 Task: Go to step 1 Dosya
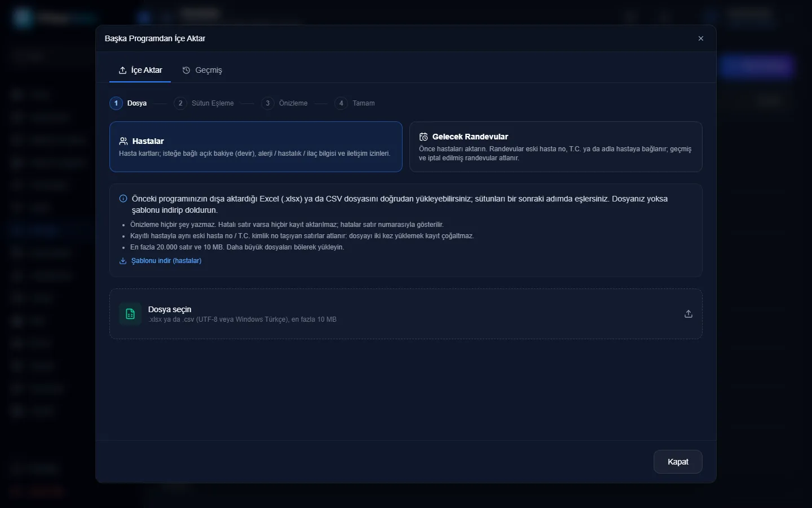click(x=129, y=103)
